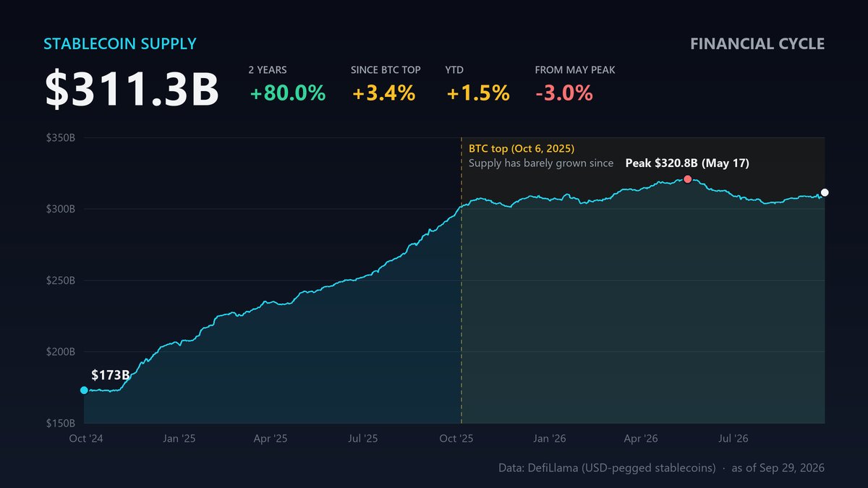Click the $173B starting value label
The height and width of the screenshot is (488, 868).
pos(111,375)
